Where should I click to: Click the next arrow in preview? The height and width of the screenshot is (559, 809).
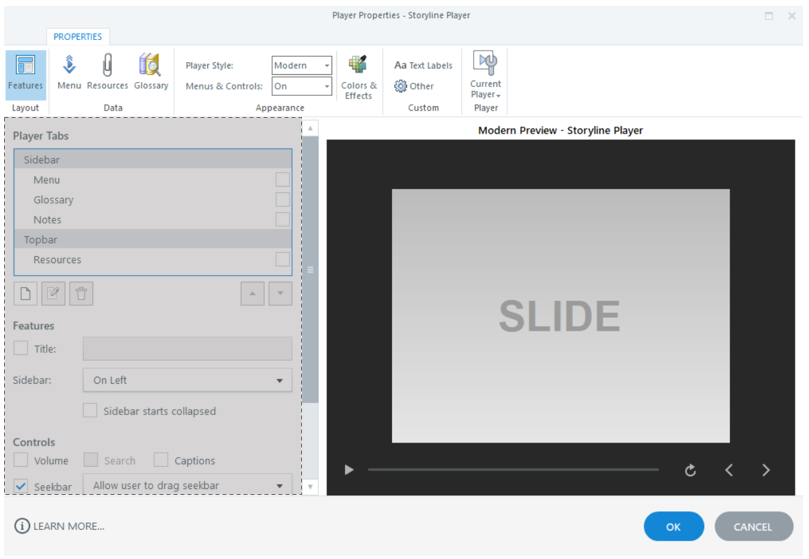[766, 470]
